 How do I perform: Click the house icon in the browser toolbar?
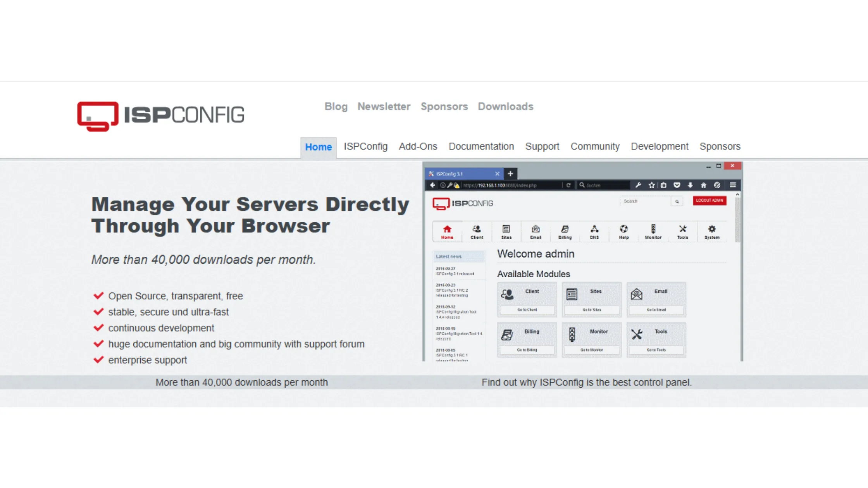click(x=704, y=185)
